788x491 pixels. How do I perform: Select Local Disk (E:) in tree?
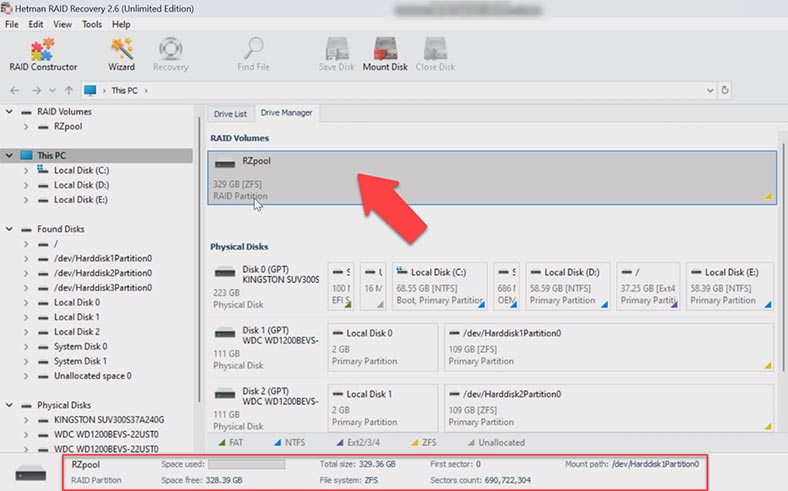80,200
